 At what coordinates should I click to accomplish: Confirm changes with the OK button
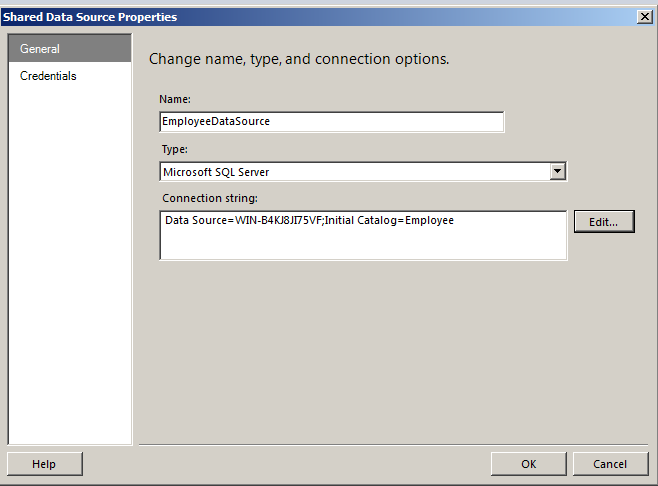[528, 464]
